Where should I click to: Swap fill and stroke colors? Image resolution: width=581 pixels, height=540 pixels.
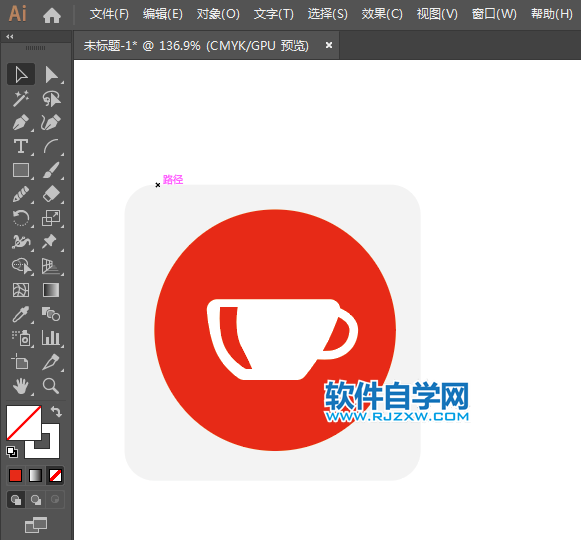[x=56, y=412]
